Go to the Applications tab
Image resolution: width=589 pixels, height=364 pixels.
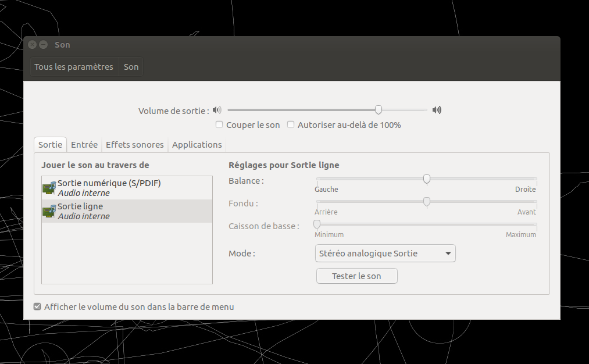click(x=197, y=145)
